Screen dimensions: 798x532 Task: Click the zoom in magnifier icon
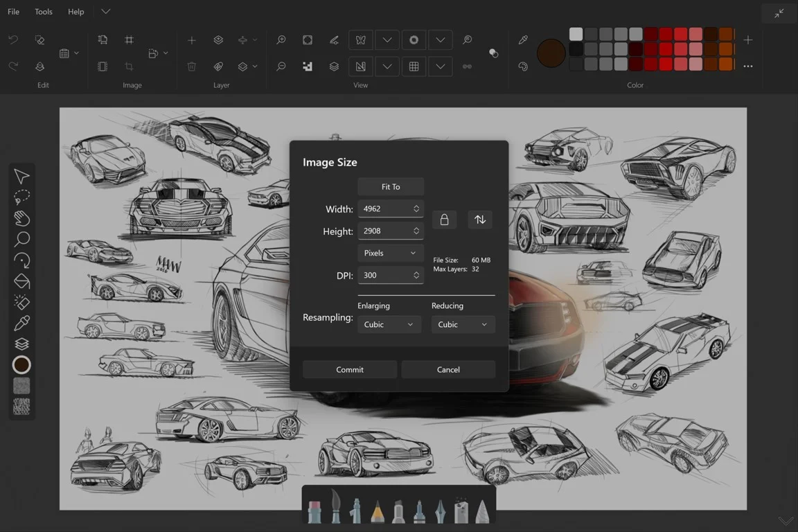point(281,40)
